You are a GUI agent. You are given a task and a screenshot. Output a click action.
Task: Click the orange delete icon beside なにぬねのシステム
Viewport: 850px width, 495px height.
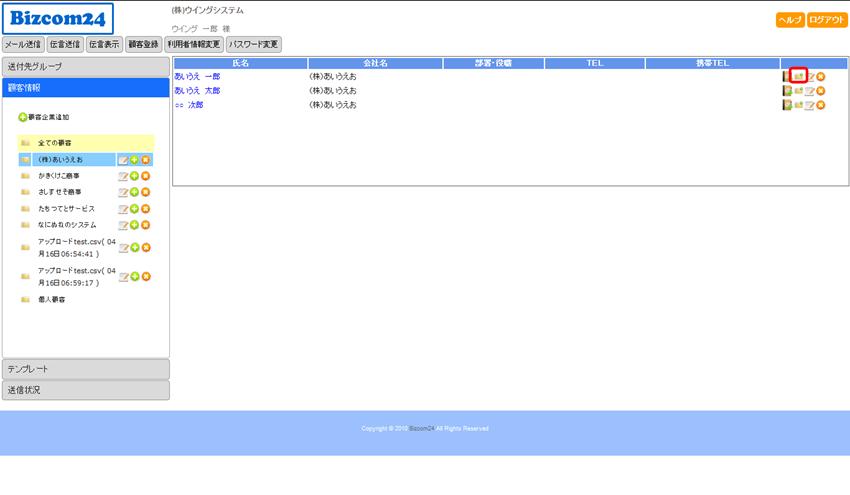pyautogui.click(x=145, y=225)
